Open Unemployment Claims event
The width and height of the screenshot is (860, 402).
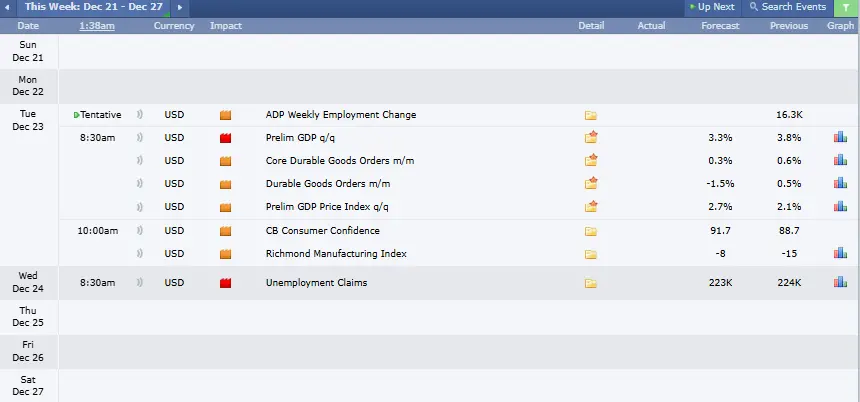tap(316, 282)
